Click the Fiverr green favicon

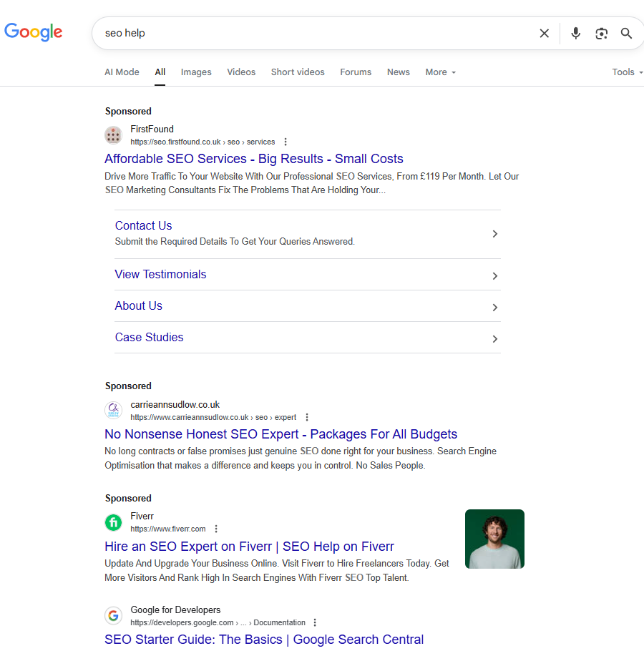113,522
